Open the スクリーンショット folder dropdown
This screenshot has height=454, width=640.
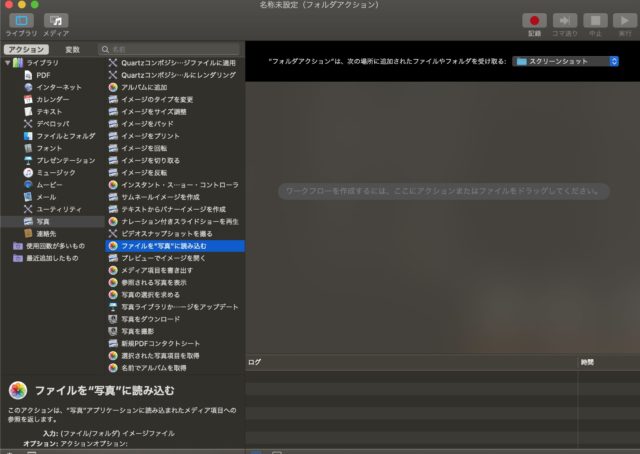[566, 61]
